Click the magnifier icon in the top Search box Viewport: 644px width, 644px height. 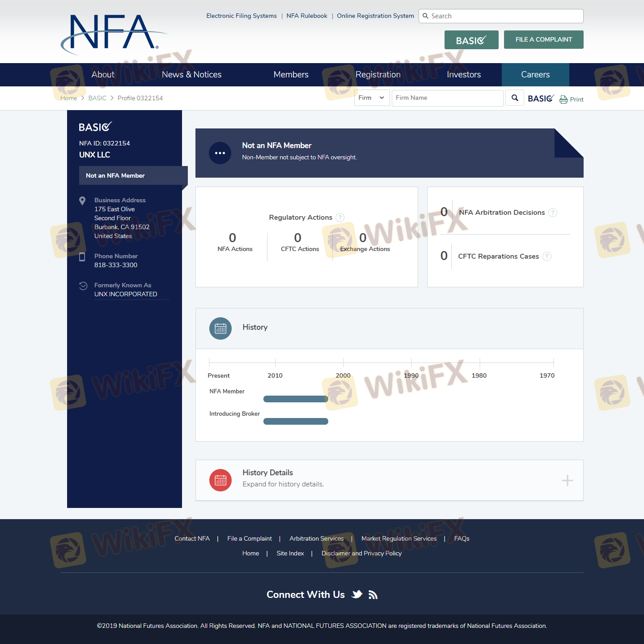tap(426, 16)
